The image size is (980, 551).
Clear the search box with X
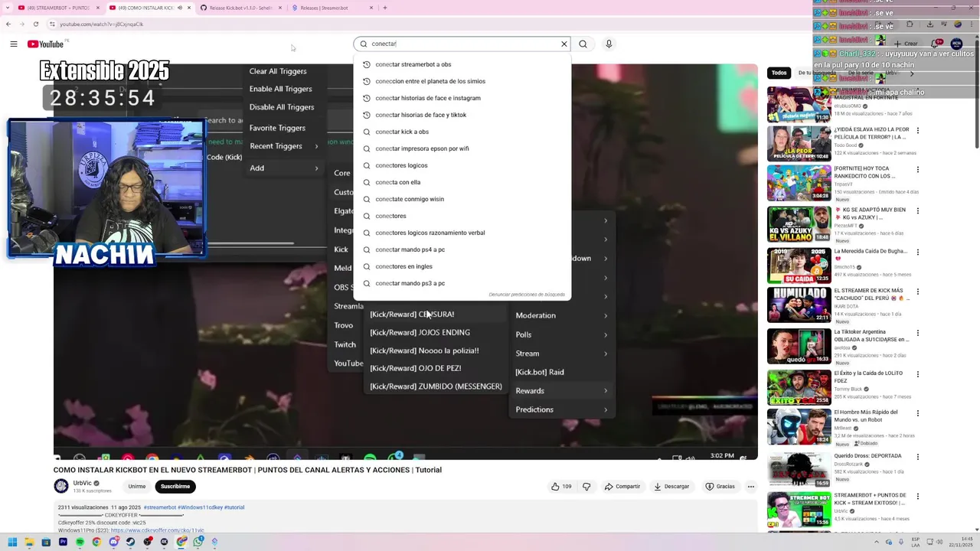tap(564, 44)
